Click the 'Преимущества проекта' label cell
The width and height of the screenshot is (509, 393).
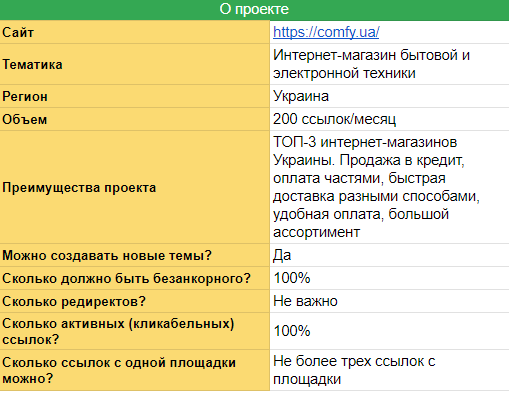click(135, 187)
